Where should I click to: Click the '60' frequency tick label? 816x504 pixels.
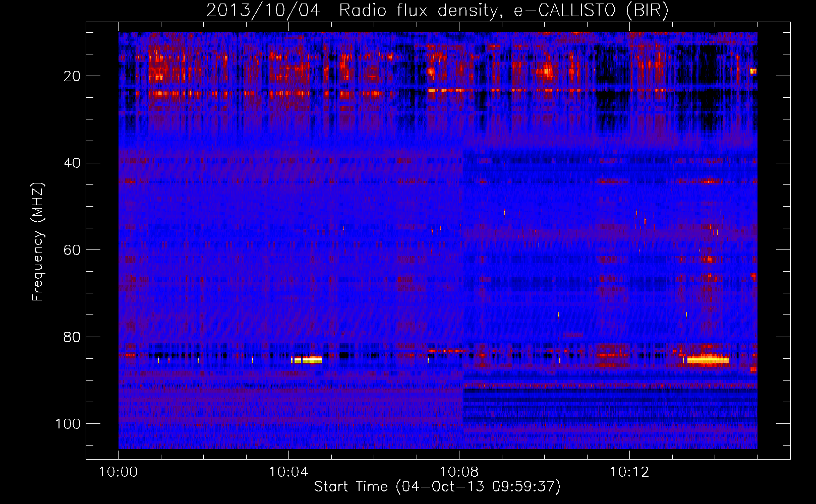[72, 250]
